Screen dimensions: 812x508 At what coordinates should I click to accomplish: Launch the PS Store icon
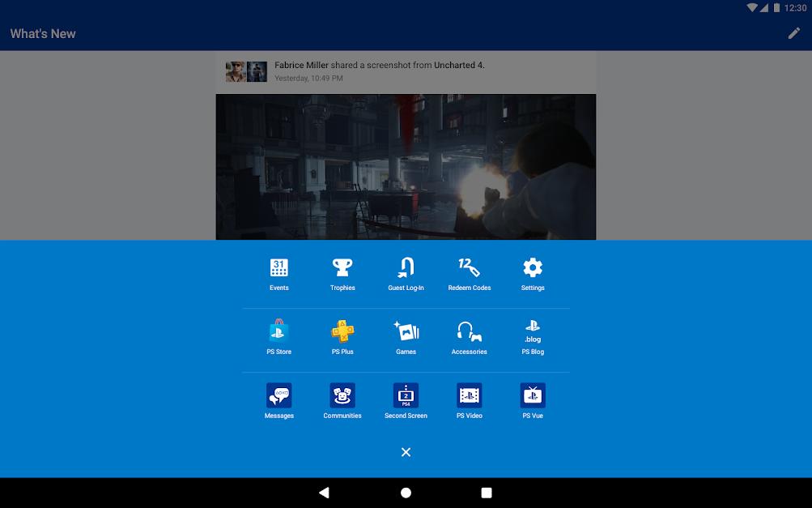(x=278, y=334)
